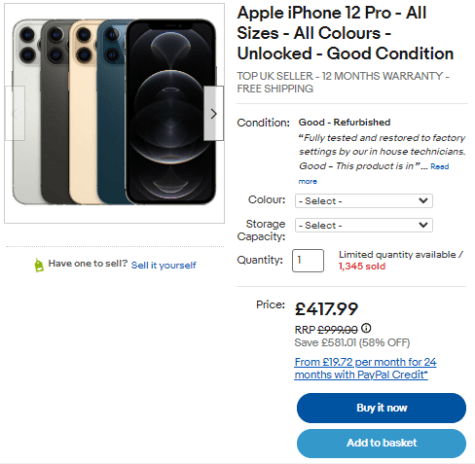Click the RRP info icon

pos(366,328)
